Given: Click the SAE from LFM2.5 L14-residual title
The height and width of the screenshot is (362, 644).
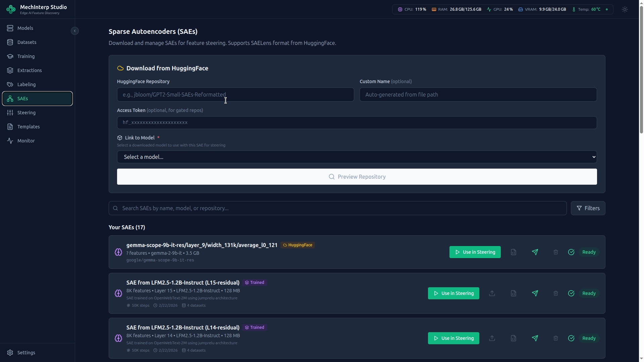Looking at the screenshot, I should [x=183, y=327].
